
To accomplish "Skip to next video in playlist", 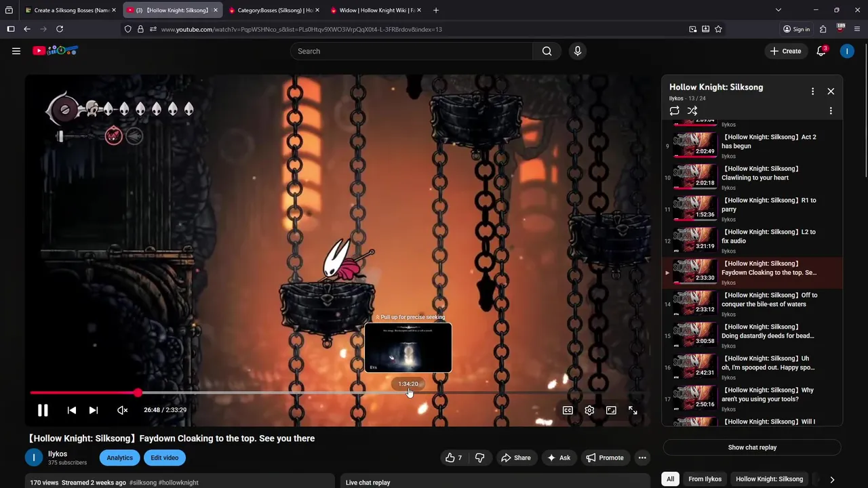I will coord(94,410).
